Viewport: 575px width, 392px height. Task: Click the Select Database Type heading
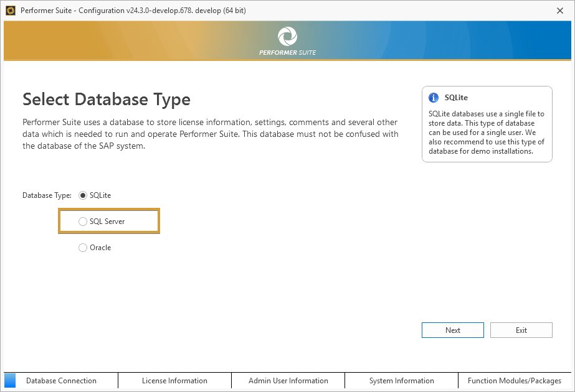[x=107, y=99]
